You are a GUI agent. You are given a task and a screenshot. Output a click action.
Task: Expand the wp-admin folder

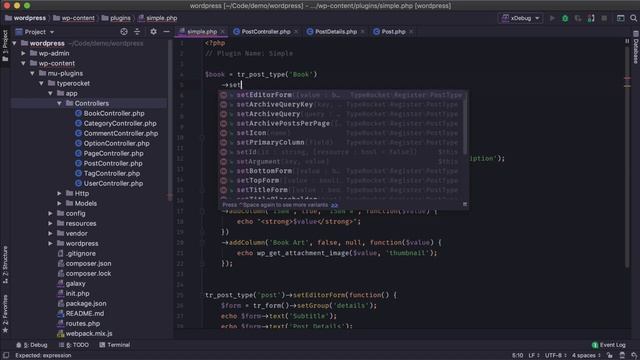coord(24,53)
